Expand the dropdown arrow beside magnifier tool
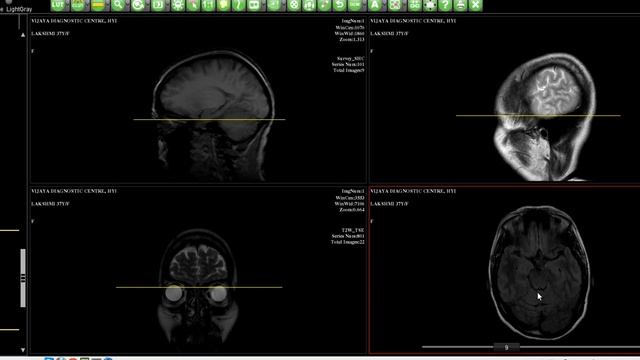The image size is (640, 360). tap(128, 5)
